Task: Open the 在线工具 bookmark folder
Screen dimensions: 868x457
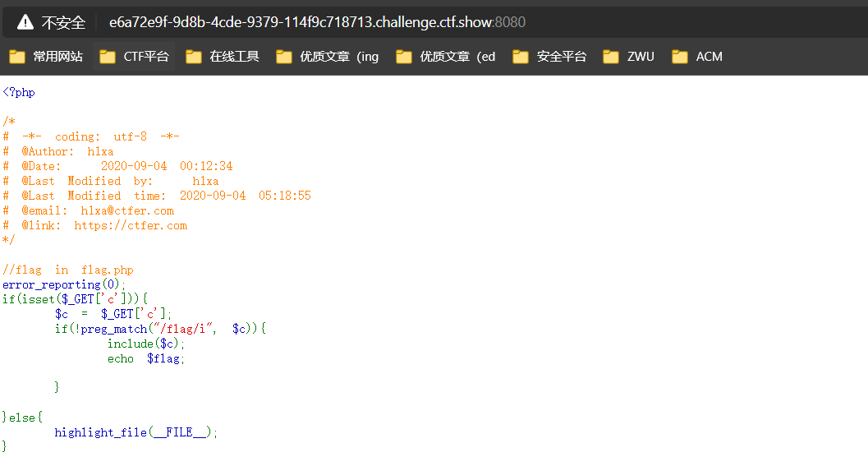Action: 223,57
